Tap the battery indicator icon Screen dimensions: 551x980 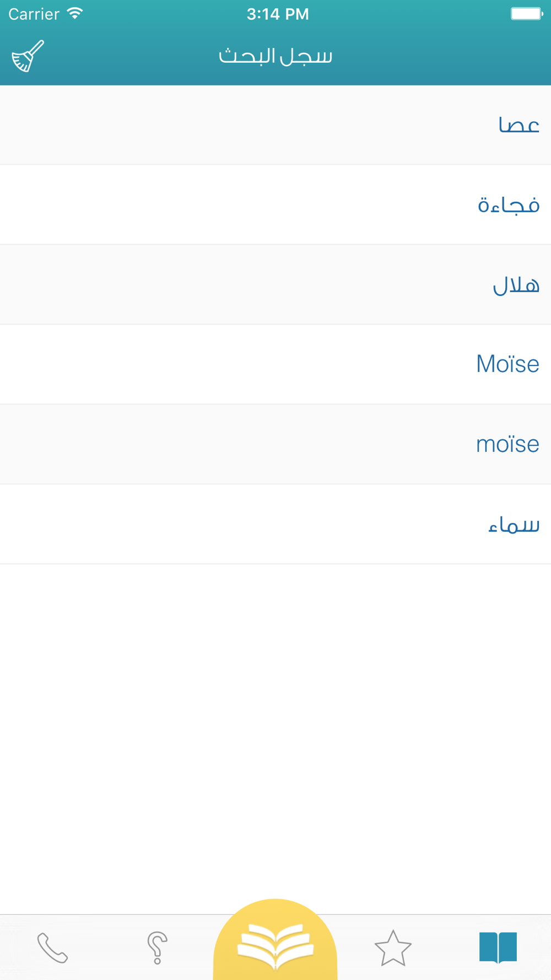click(527, 14)
